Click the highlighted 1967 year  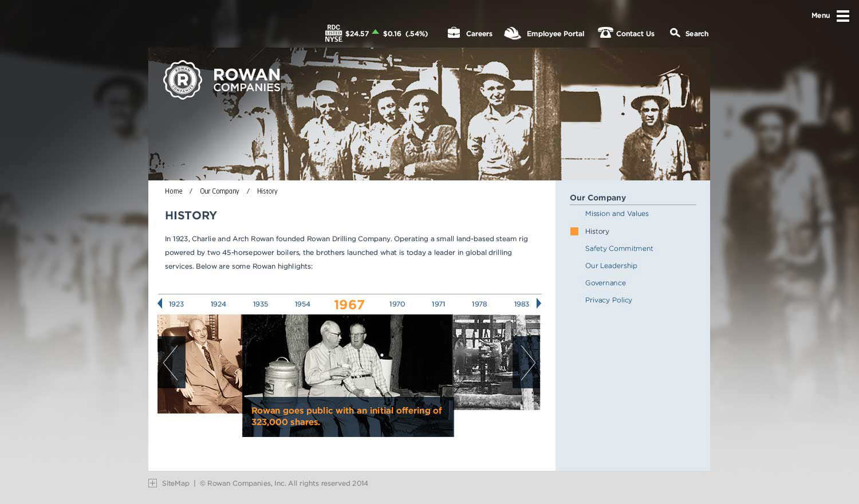349,305
